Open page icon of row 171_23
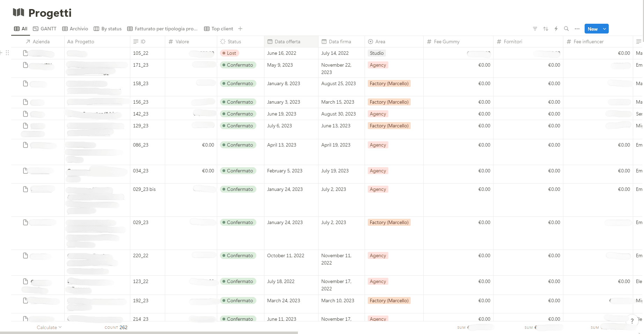Image resolution: width=644 pixels, height=334 pixels. coord(25,65)
